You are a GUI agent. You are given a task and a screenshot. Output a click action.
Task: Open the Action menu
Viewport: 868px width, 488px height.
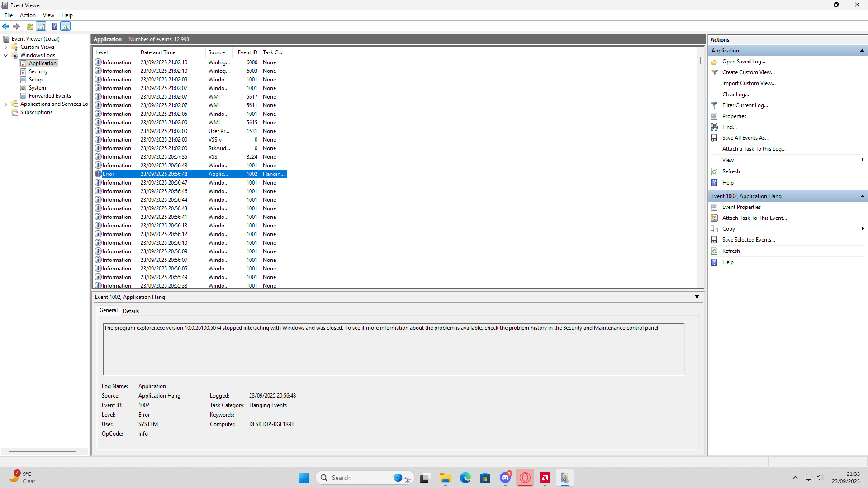tap(28, 15)
